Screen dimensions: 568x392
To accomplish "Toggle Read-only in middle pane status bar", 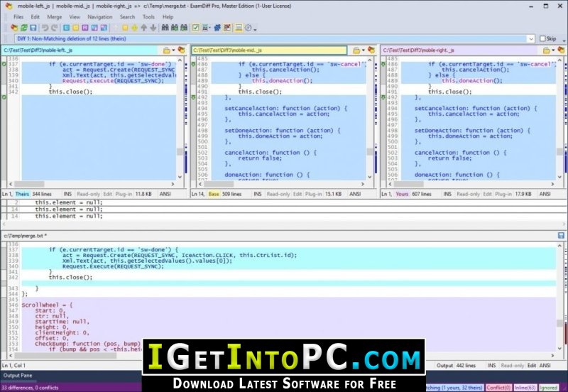I will (x=278, y=194).
